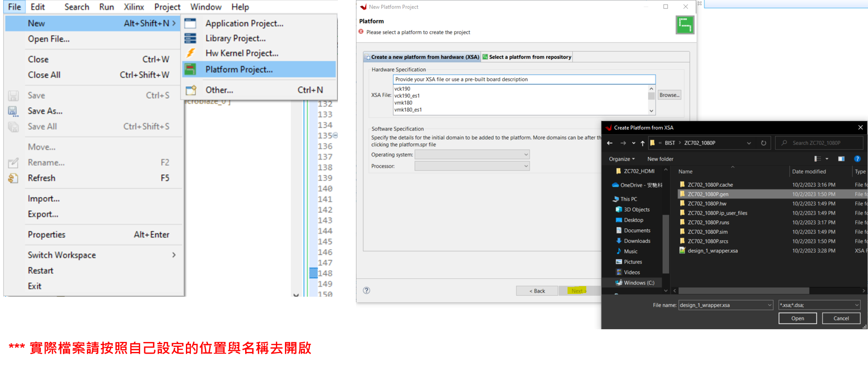Screen dimensions: 868x365
Task: Open the File menu
Action: (x=14, y=7)
